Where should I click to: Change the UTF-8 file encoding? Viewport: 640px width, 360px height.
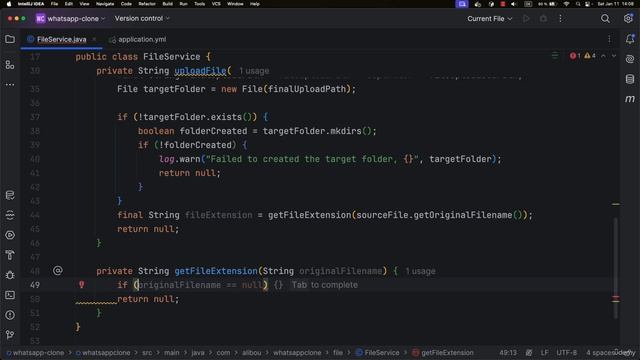point(567,353)
